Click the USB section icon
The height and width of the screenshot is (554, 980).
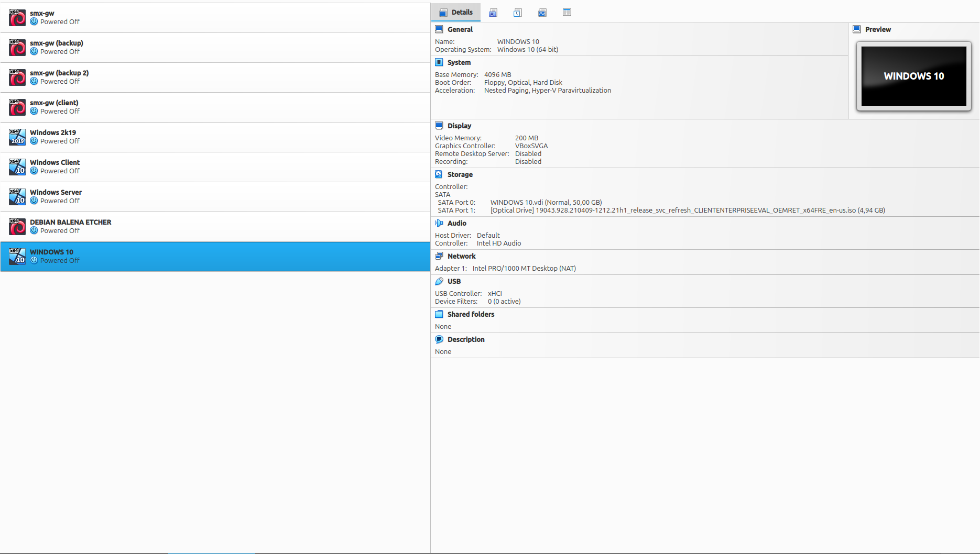click(x=439, y=281)
